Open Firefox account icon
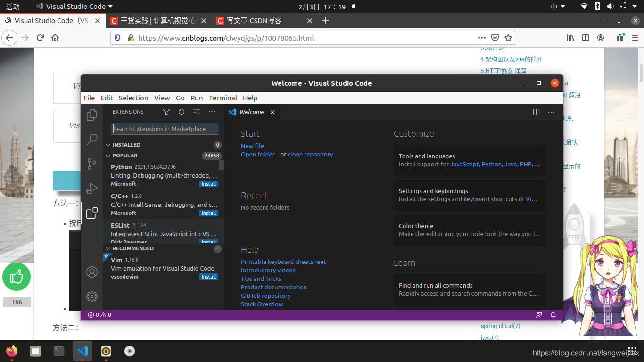 click(x=601, y=38)
